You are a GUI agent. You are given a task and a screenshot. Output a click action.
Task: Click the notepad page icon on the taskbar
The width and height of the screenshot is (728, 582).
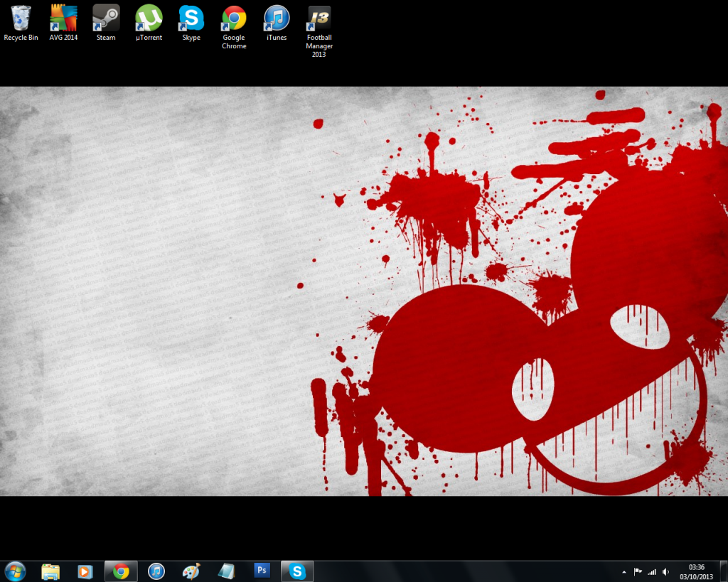click(226, 571)
